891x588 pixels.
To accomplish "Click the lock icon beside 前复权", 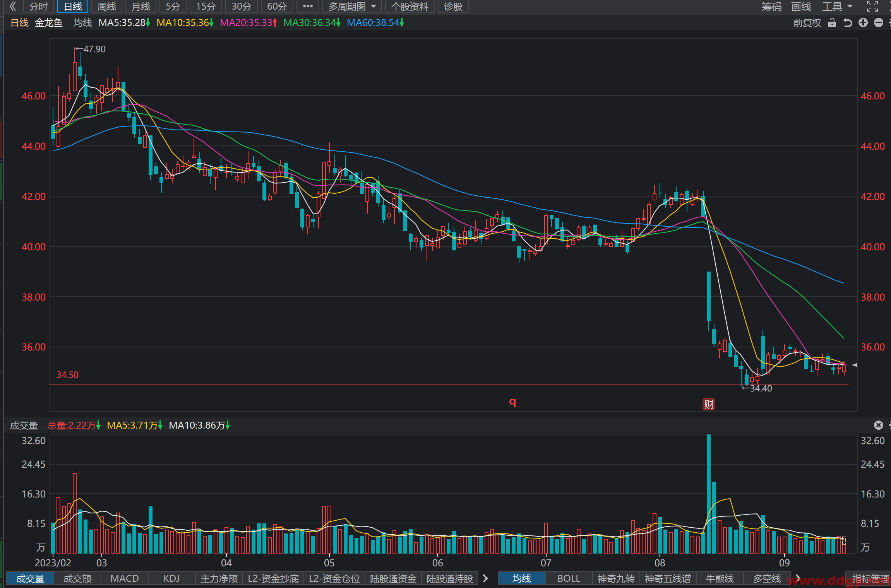I will 832,23.
